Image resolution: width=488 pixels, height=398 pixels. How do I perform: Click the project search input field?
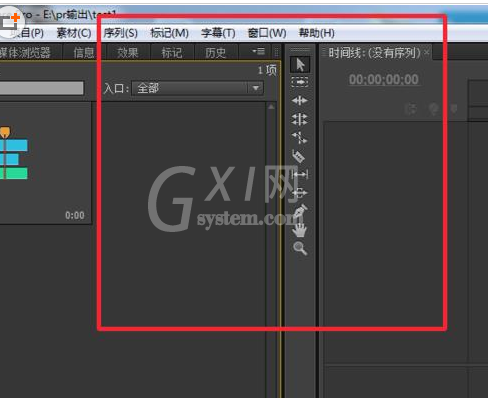click(x=42, y=88)
